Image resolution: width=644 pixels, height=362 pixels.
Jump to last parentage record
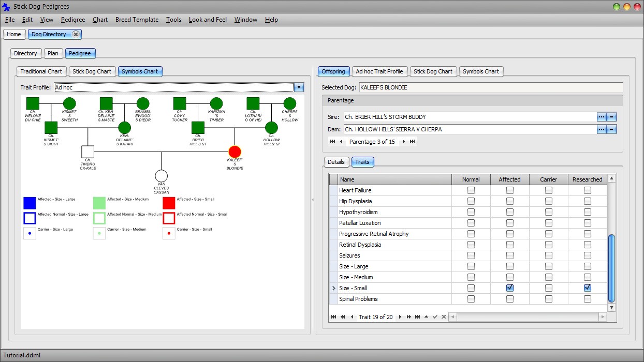[x=413, y=142]
